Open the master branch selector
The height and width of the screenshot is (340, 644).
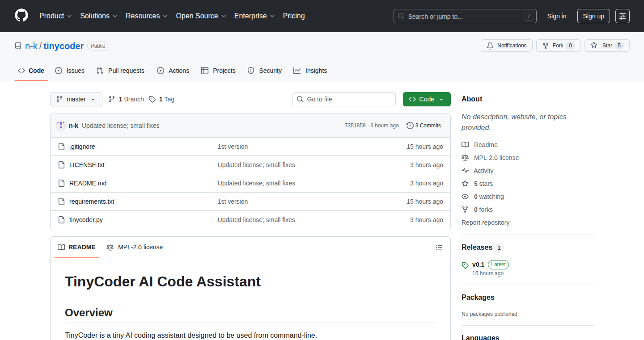tap(76, 99)
